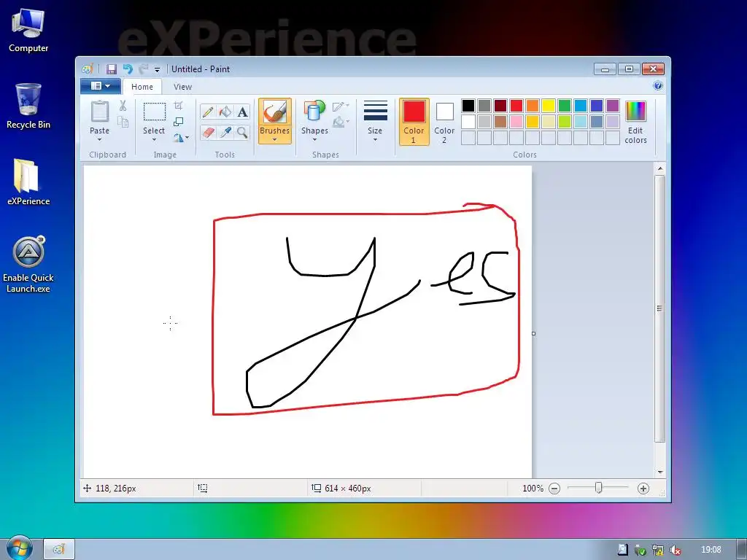Pick the dark red color swatch
This screenshot has height=560, width=747.
tap(500, 106)
